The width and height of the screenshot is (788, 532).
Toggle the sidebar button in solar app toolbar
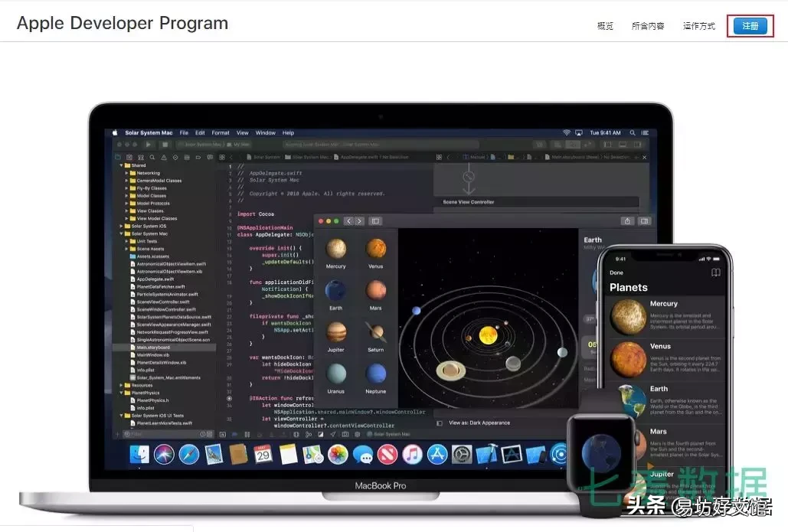[375, 221]
